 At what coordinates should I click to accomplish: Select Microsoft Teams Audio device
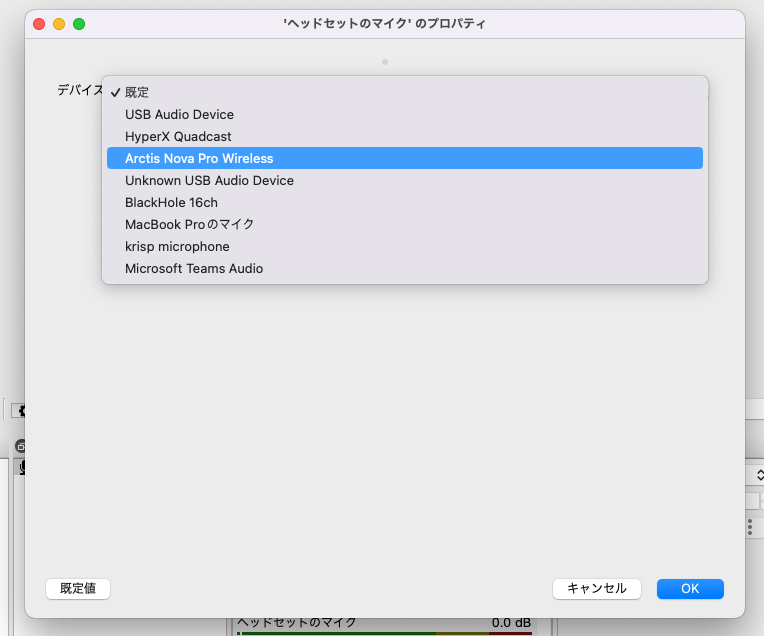point(404,268)
